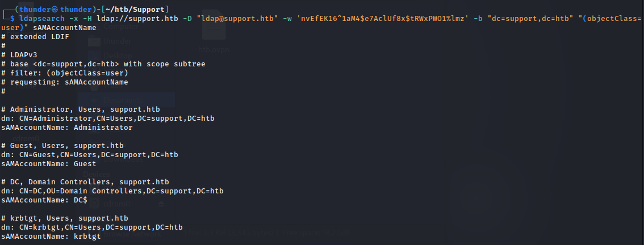Open Browse Network in the sidebar
Screen dimensions: 644x245
click(131, 235)
